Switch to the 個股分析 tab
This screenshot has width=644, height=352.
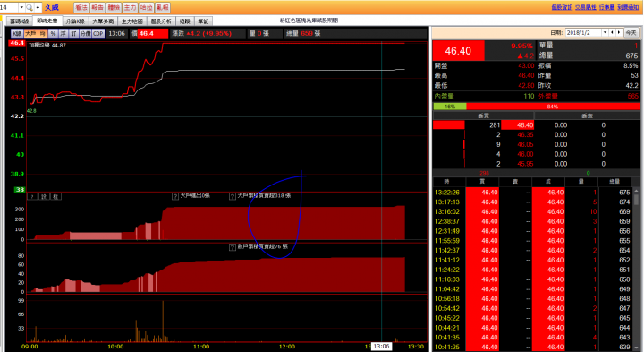click(x=161, y=21)
